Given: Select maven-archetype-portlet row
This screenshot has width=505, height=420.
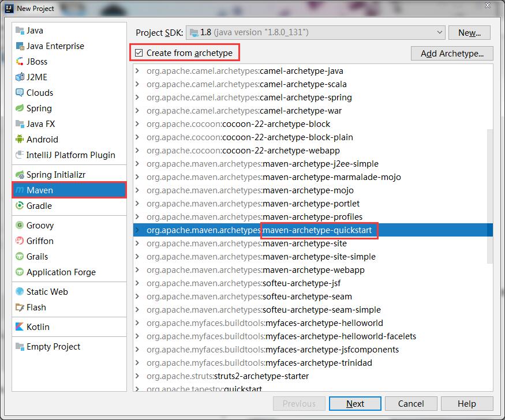Looking at the screenshot, I should 313,204.
